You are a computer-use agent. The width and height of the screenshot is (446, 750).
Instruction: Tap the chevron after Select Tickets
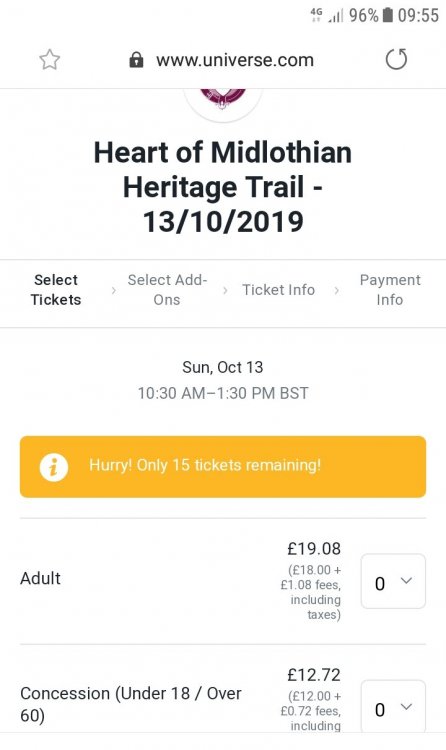pyautogui.click(x=113, y=290)
